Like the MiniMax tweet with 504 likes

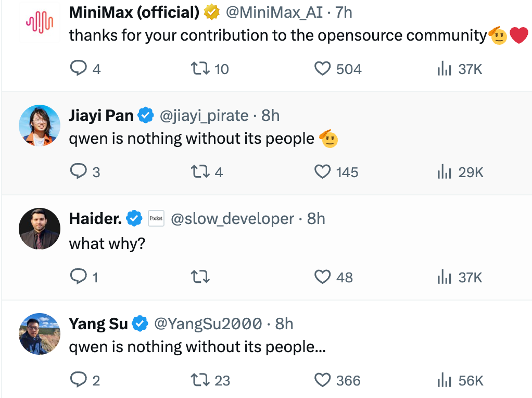click(x=323, y=69)
